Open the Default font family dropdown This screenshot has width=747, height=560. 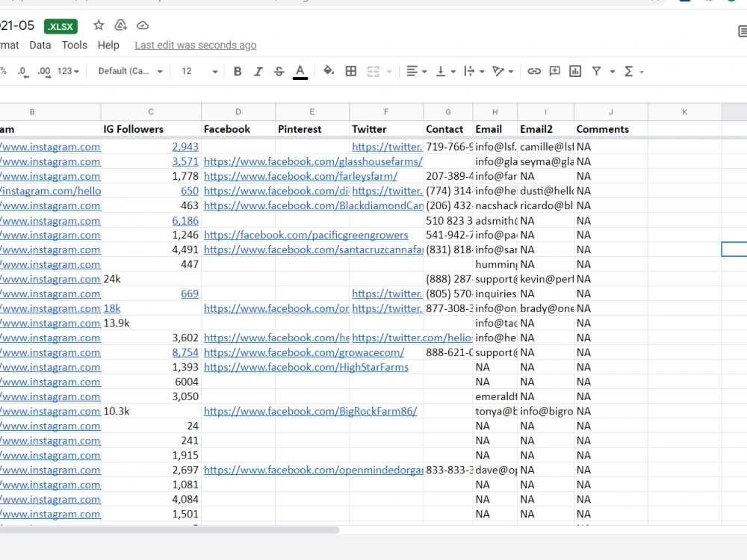coord(130,72)
